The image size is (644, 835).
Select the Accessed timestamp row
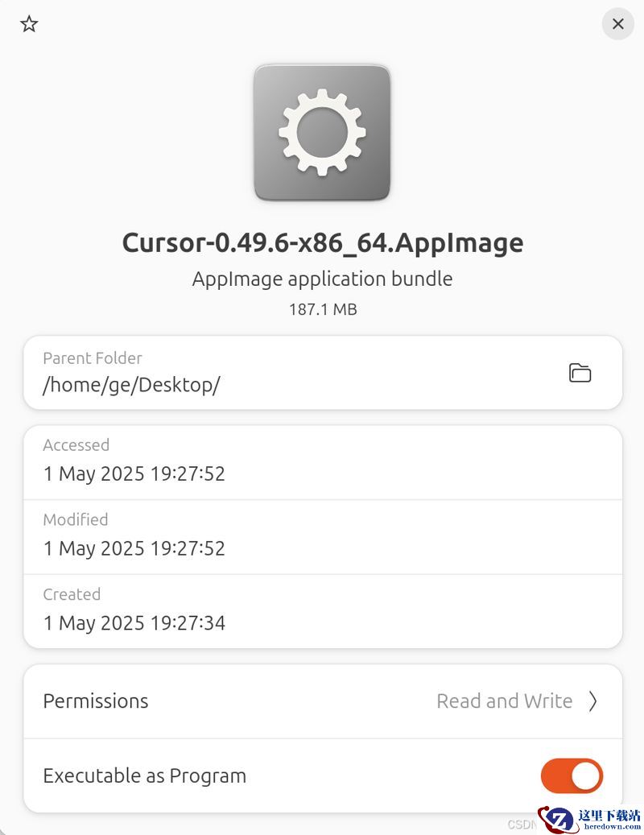coord(323,462)
